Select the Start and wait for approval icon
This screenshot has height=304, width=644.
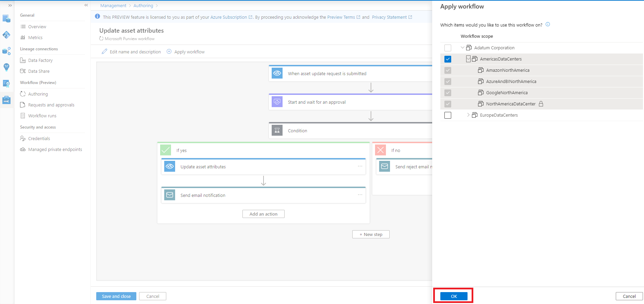277,102
